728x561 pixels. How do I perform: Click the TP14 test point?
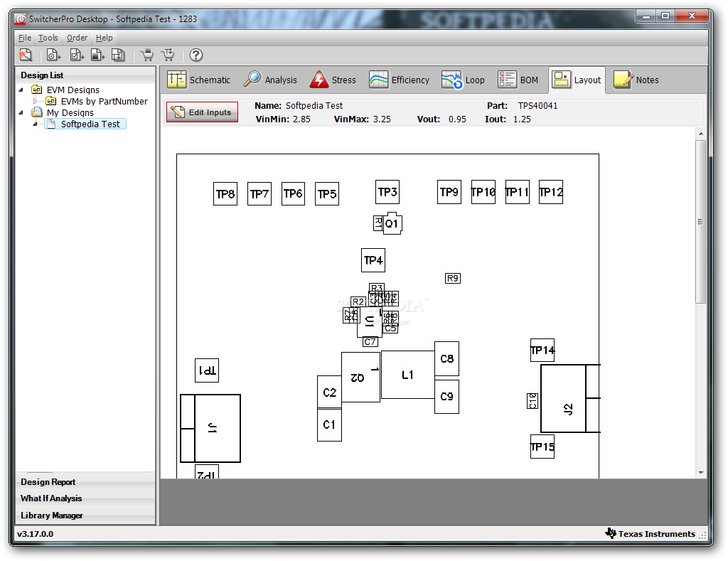(x=542, y=350)
